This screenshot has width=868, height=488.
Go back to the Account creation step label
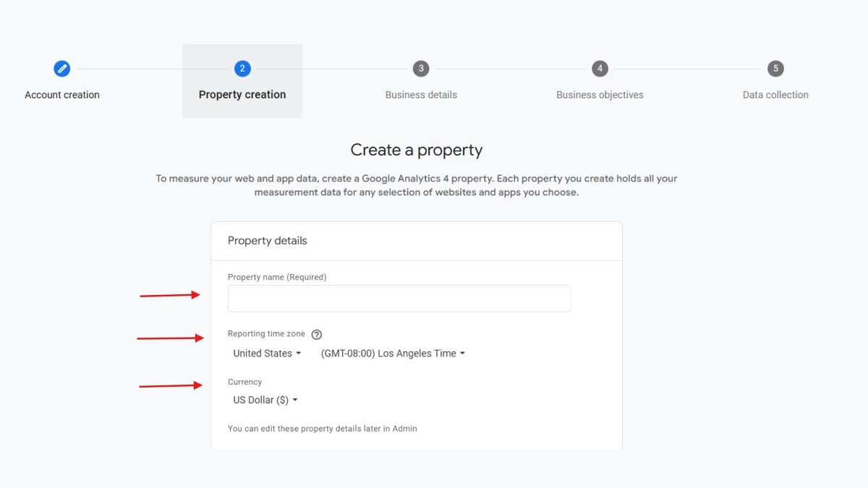pos(62,95)
